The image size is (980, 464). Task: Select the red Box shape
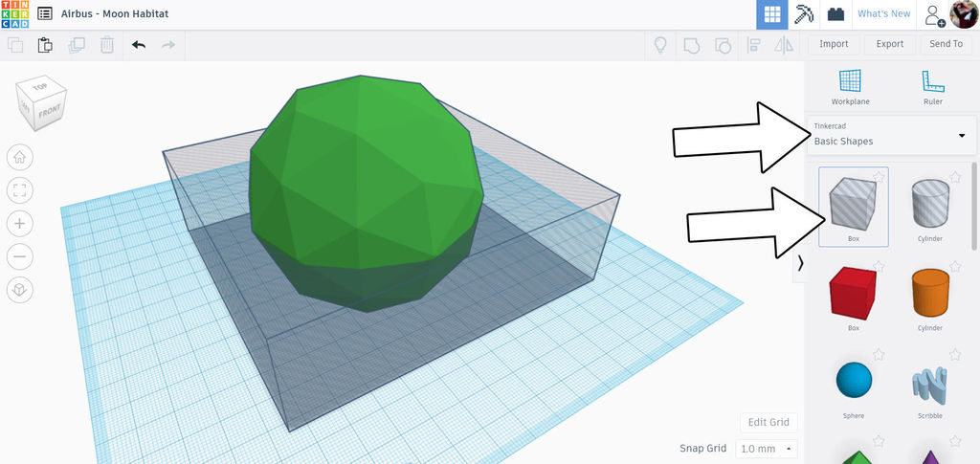pyautogui.click(x=853, y=296)
